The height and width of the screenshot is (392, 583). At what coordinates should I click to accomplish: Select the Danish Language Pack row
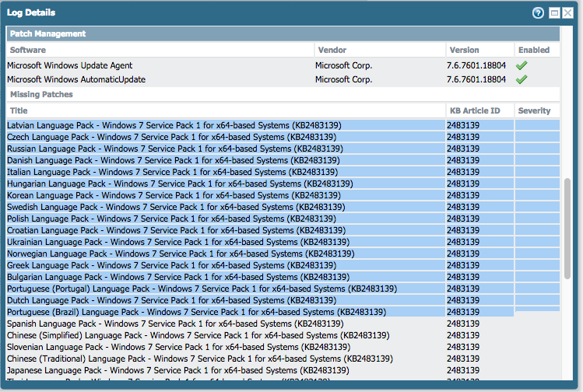(x=283, y=160)
